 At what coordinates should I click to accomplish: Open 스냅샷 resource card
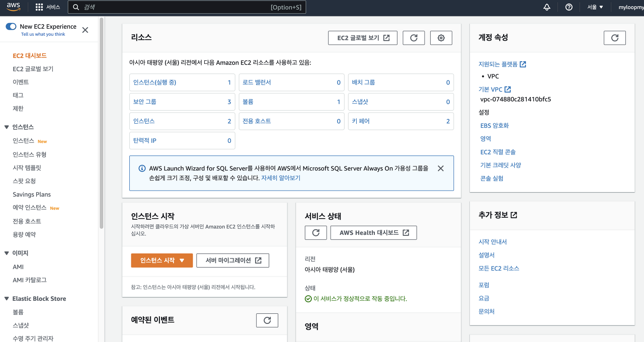401,102
